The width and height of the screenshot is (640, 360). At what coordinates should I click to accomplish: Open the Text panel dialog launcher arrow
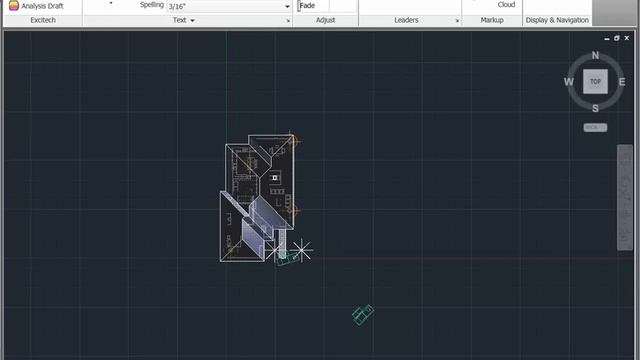click(288, 21)
